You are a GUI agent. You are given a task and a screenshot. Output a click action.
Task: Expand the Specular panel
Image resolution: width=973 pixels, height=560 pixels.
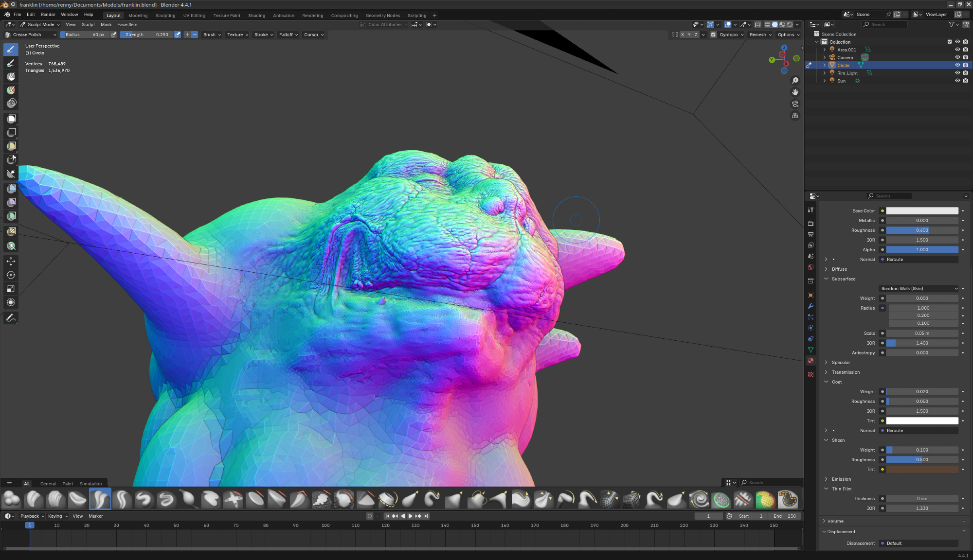click(x=841, y=362)
